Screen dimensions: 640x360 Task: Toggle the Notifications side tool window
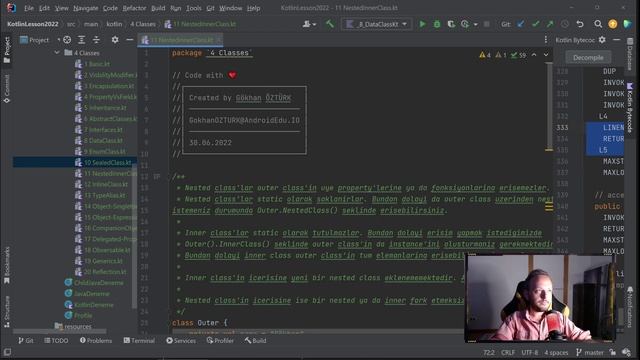pos(630,307)
